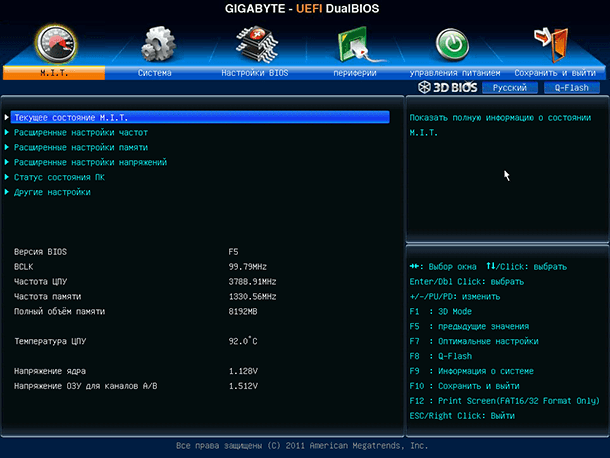The image size is (610, 458).
Task: Click the BIOS version value F5
Action: [x=233, y=252]
